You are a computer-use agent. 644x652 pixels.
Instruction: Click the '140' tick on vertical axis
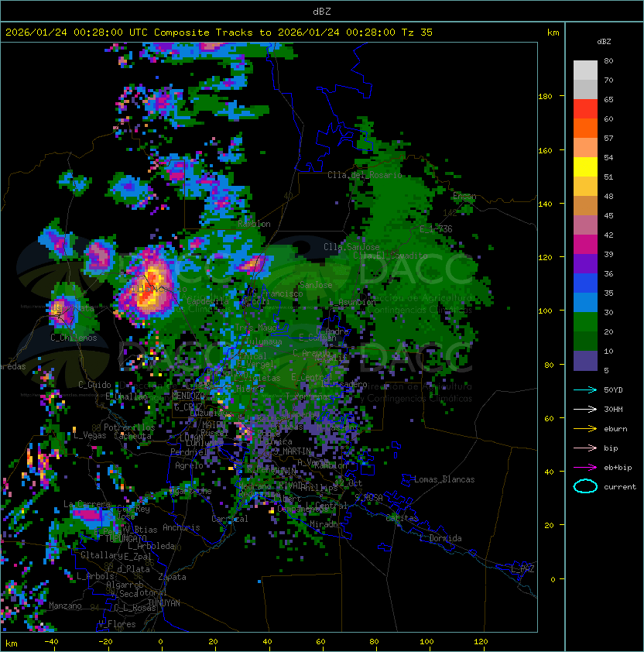[x=545, y=204]
